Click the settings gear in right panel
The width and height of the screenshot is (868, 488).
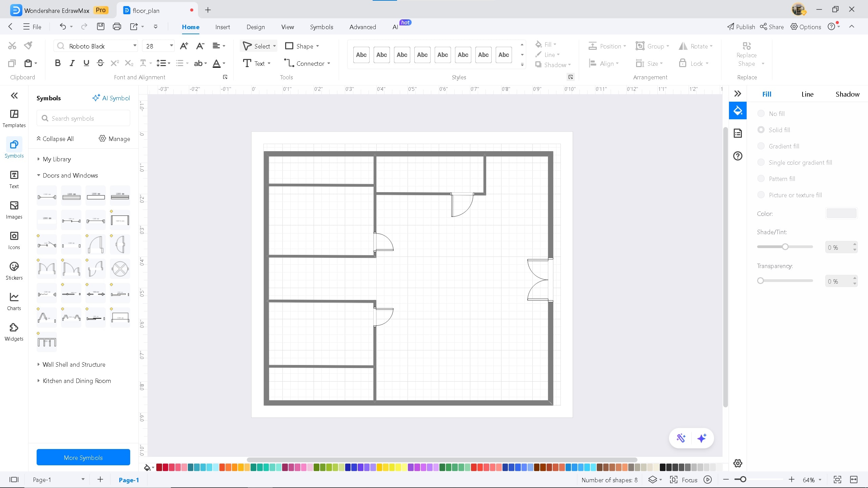pyautogui.click(x=738, y=463)
